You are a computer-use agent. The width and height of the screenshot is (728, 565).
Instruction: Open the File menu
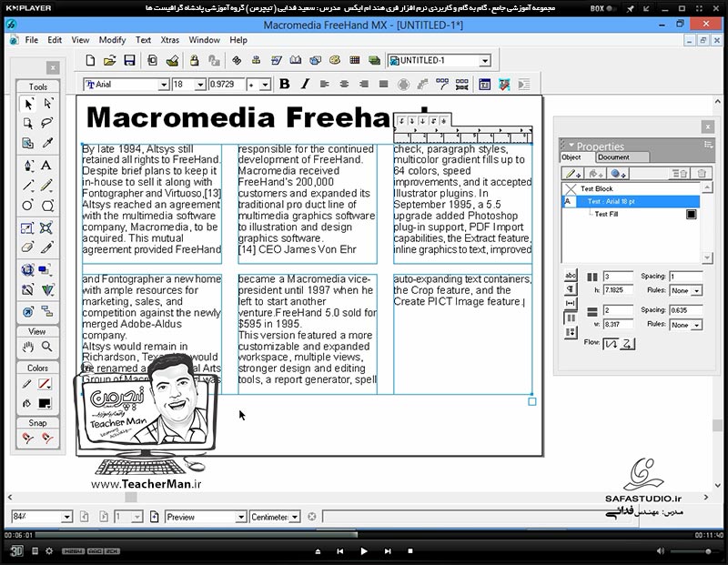[32, 40]
